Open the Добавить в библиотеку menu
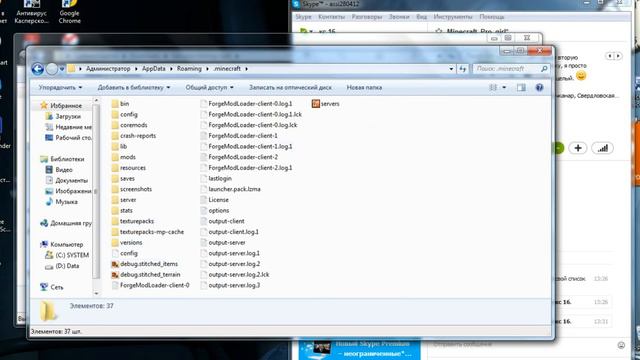 [134, 87]
